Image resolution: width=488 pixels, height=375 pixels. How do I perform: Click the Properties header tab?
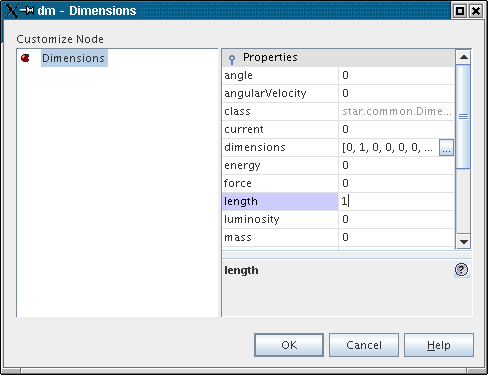(x=338, y=58)
